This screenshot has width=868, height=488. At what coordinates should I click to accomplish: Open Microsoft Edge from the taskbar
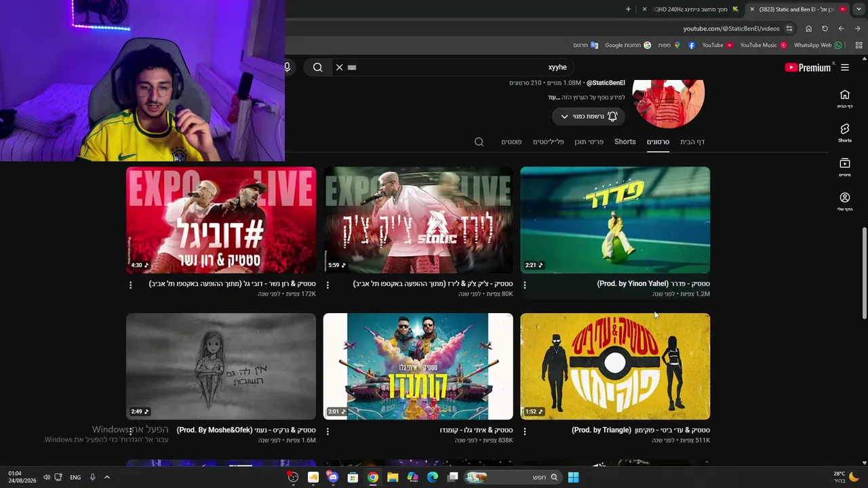432,477
